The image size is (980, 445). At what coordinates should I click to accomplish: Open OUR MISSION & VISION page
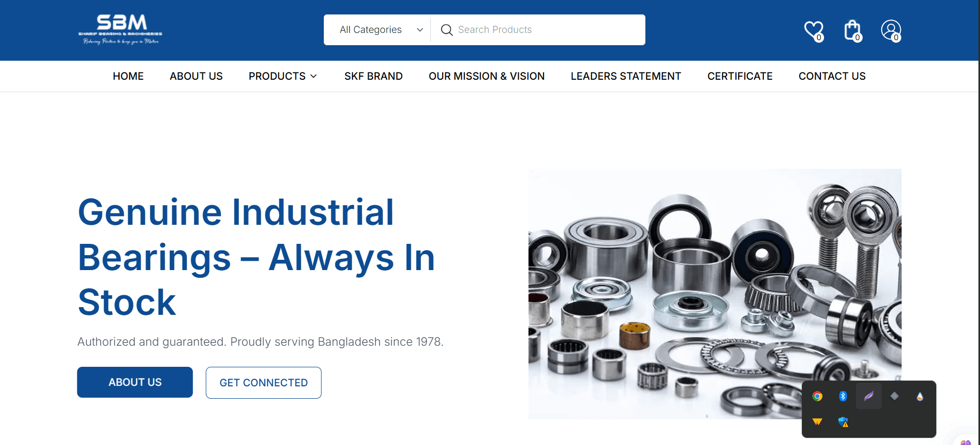point(486,76)
